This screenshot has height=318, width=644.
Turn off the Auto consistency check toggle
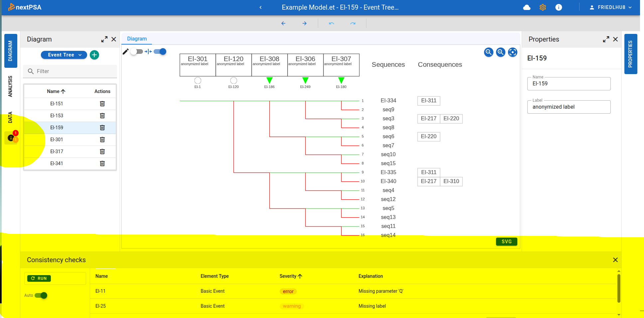(41, 295)
